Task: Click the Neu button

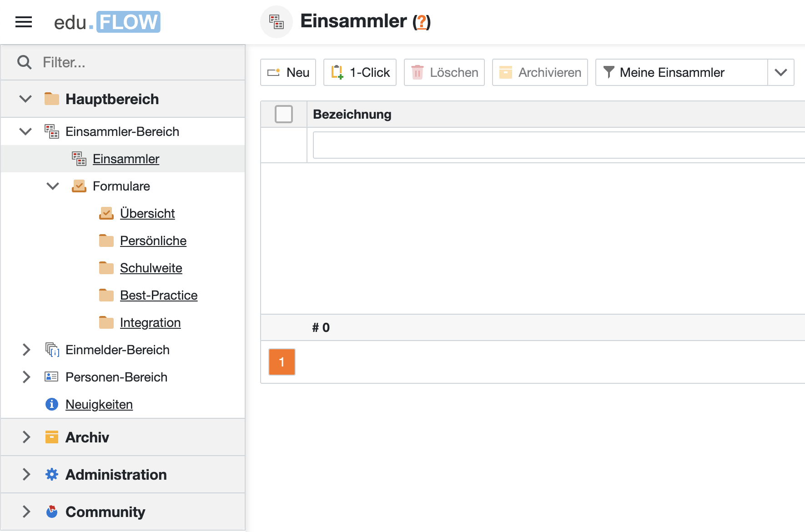Action: (x=288, y=72)
